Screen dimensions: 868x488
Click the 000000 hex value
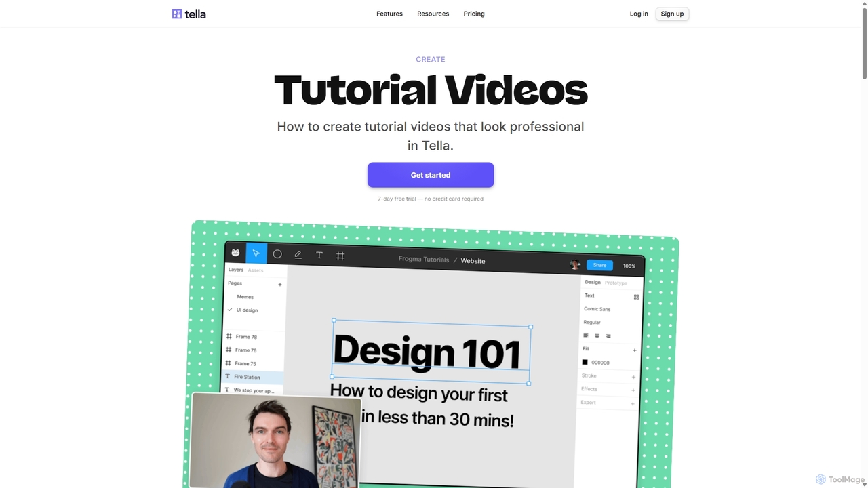[x=600, y=363]
